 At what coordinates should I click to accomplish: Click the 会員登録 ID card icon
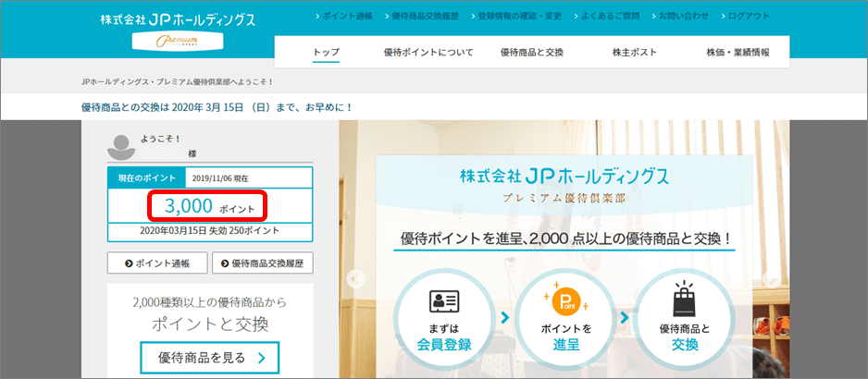(x=444, y=300)
